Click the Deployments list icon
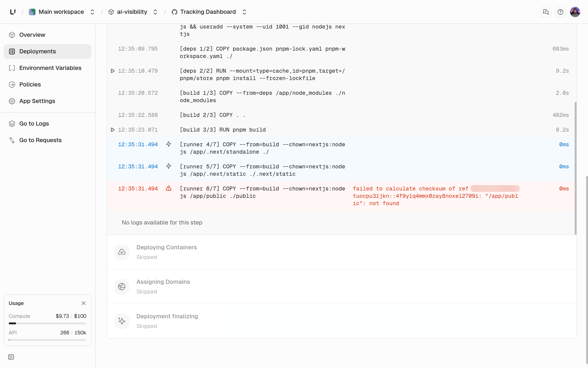Image resolution: width=588 pixels, height=368 pixels. (x=12, y=52)
